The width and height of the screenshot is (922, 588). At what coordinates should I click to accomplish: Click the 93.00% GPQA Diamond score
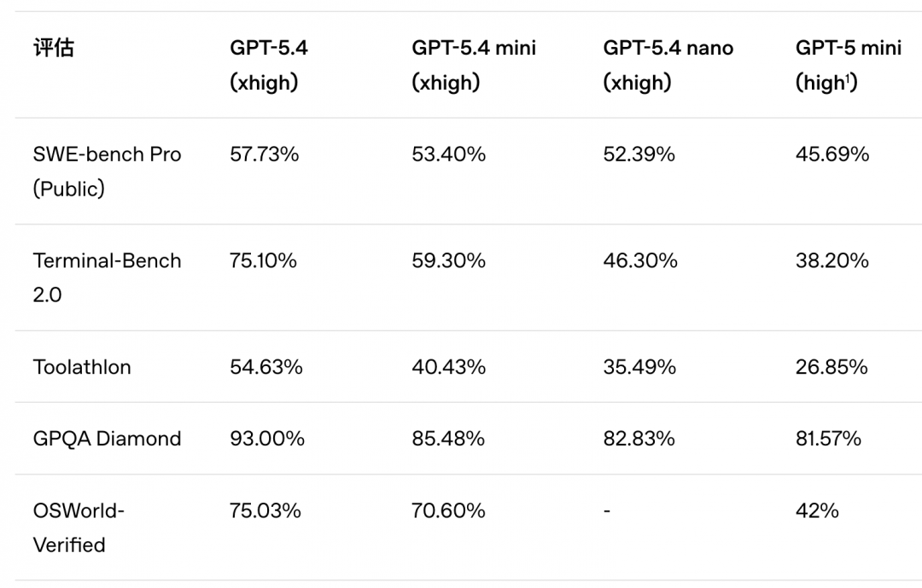click(267, 439)
